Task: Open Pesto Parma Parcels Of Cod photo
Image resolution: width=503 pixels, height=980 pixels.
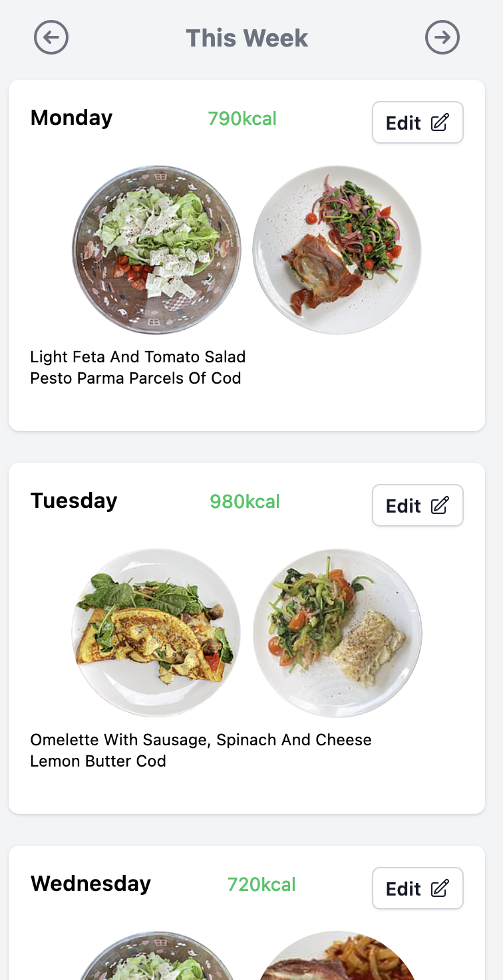Action: pos(337,250)
